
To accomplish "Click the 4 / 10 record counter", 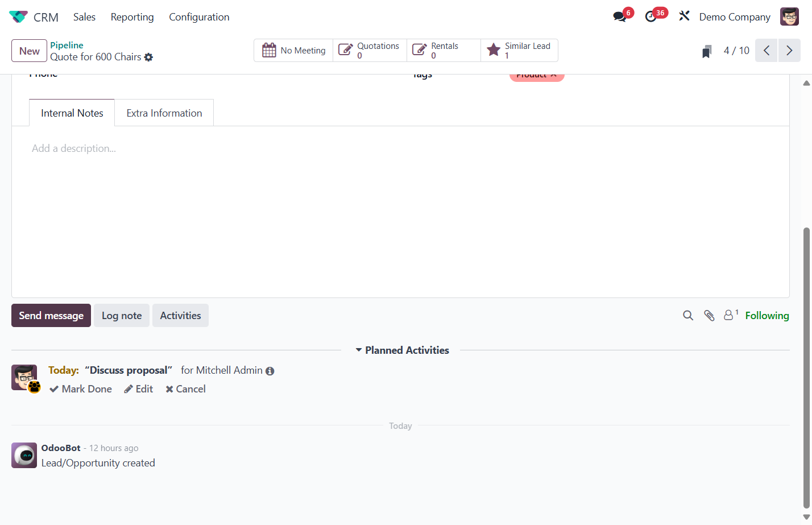I will click(x=736, y=51).
